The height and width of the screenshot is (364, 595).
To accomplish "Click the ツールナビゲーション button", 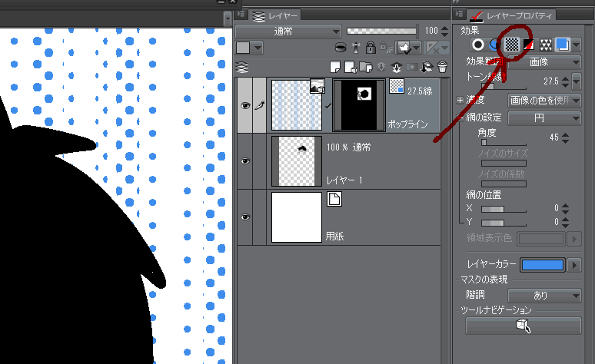I will tap(523, 326).
